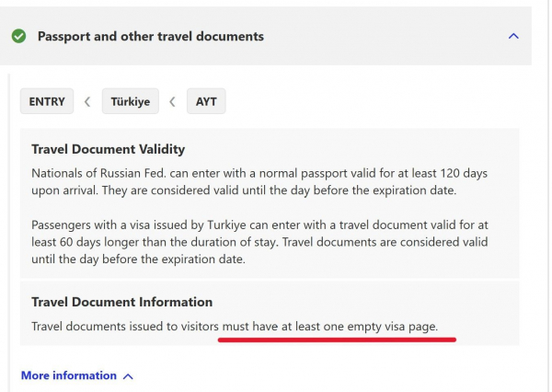Click the gray vertical bar left of the content
Image resolution: width=552 pixels, height=392 pixels.
(x=9, y=233)
